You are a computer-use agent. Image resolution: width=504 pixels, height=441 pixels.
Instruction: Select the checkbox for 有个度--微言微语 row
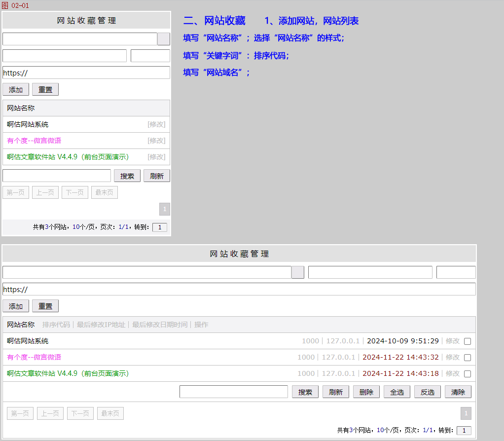pyautogui.click(x=468, y=358)
